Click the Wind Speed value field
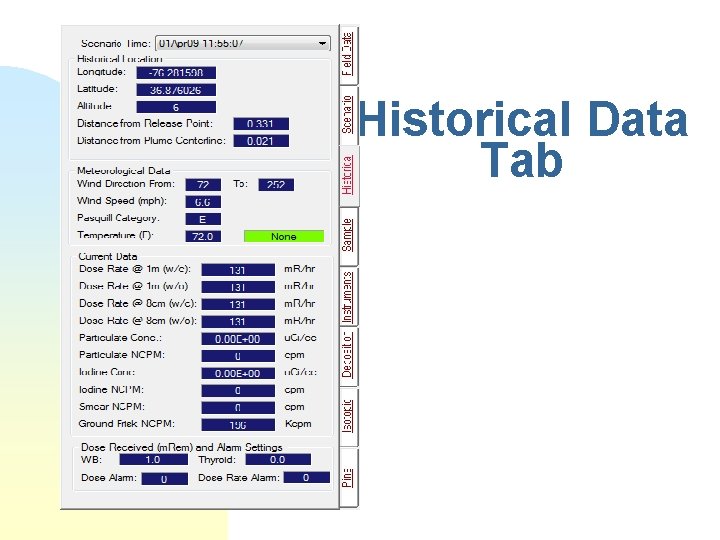This screenshot has height=540, width=720. pos(203,202)
